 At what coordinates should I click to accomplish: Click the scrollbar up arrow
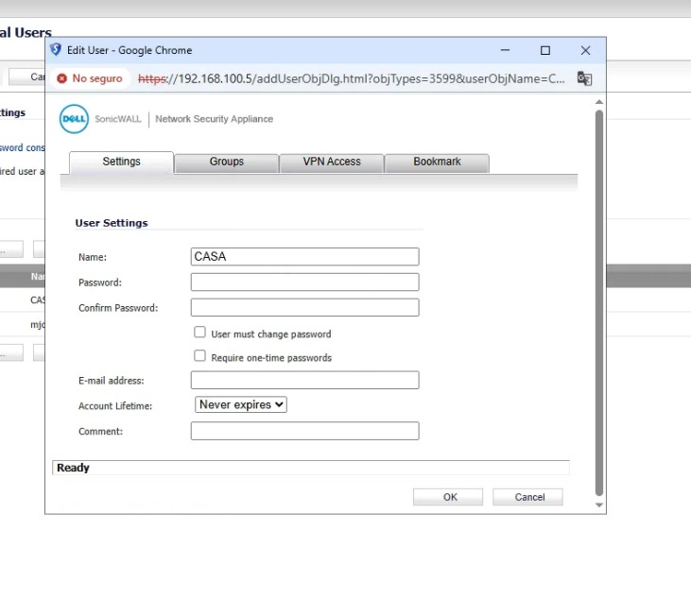(598, 101)
